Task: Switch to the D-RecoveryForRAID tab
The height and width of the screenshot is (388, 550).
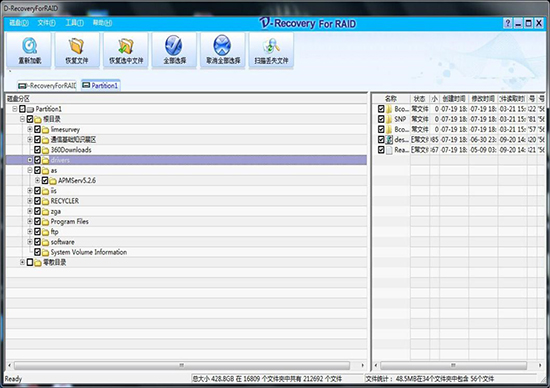Action: click(x=47, y=86)
